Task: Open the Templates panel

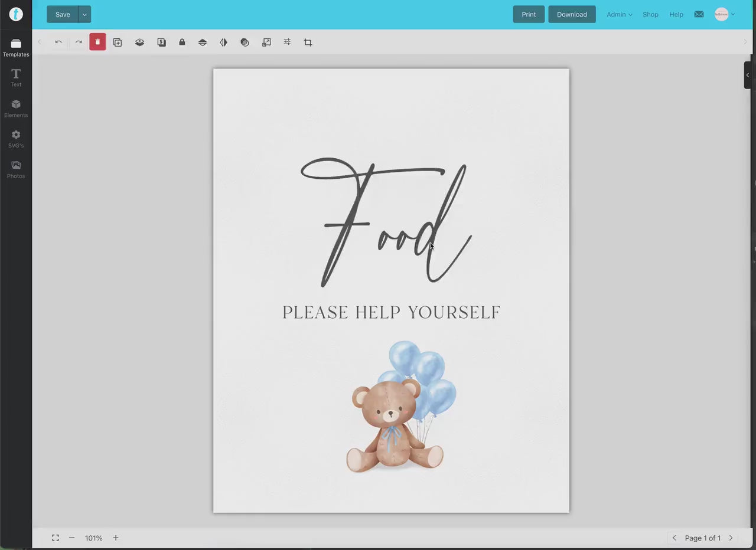Action: [16, 47]
